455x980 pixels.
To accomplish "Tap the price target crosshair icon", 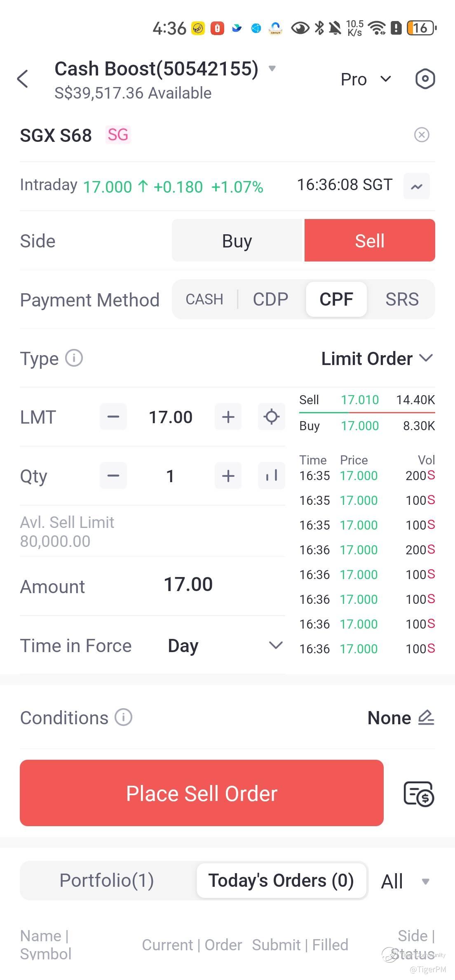I will coord(271,417).
